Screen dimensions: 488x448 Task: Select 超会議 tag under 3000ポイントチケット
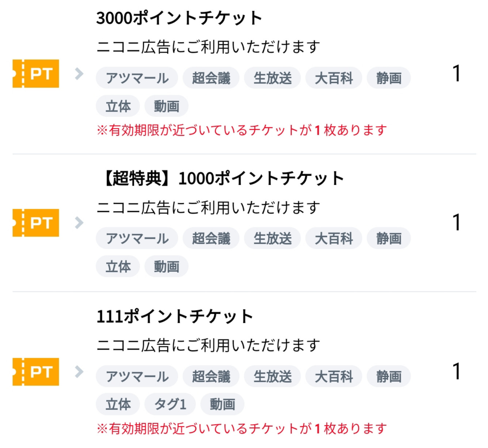click(211, 78)
